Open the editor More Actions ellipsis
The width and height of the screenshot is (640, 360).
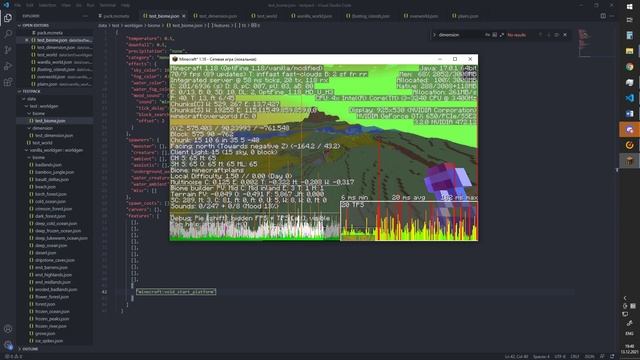coord(612,16)
